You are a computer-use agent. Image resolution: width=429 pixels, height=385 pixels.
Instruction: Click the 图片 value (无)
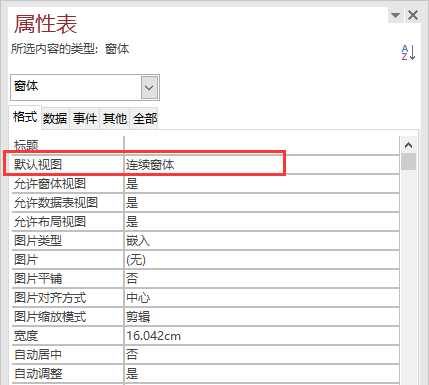pyautogui.click(x=262, y=260)
